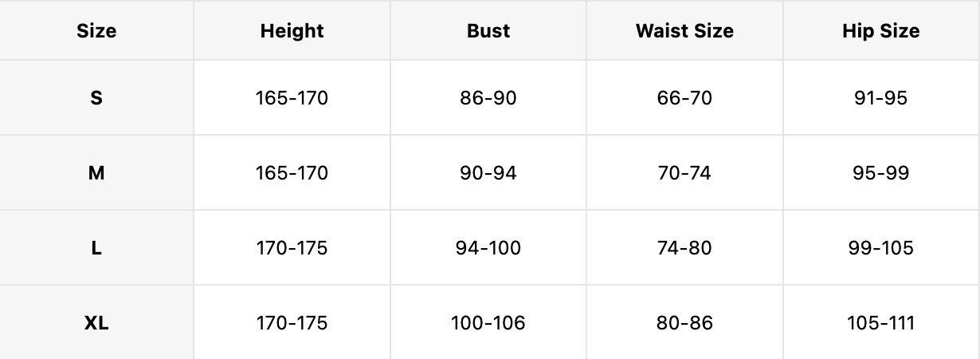This screenshot has height=359, width=980.
Task: Click the Height column header
Action: pos(292,31)
